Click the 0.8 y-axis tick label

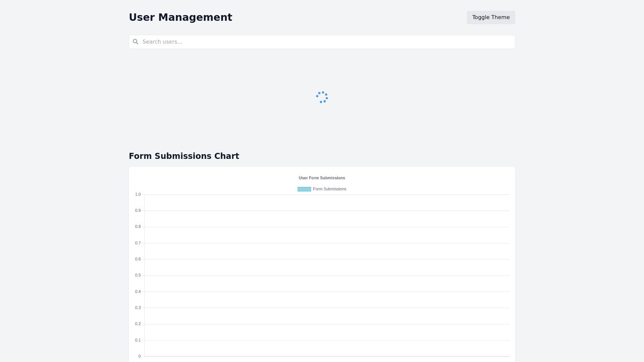(x=138, y=227)
